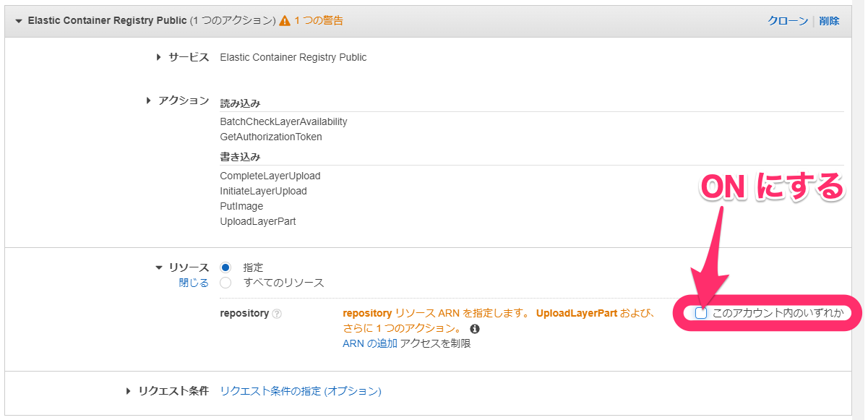The image size is (868, 420).
Task: Click the 閉じる link under リソース
Action: 194,283
